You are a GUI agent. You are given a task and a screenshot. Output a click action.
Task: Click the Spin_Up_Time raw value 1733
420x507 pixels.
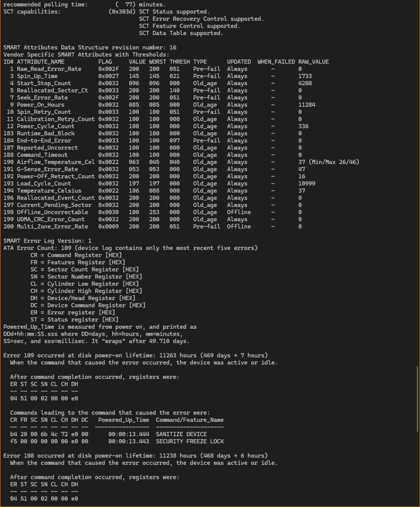click(x=305, y=76)
